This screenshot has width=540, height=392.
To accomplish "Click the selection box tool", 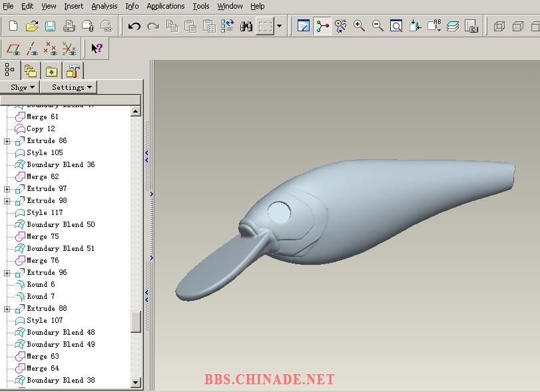I will pos(265,26).
